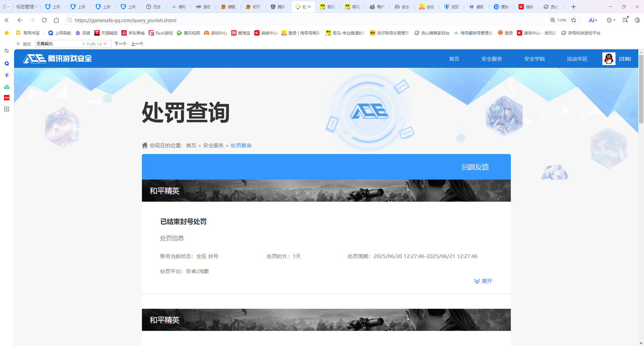Image resolution: width=644 pixels, height=346 pixels.
Task: Select the AI assistant icon in toolbar
Action: 592,20
